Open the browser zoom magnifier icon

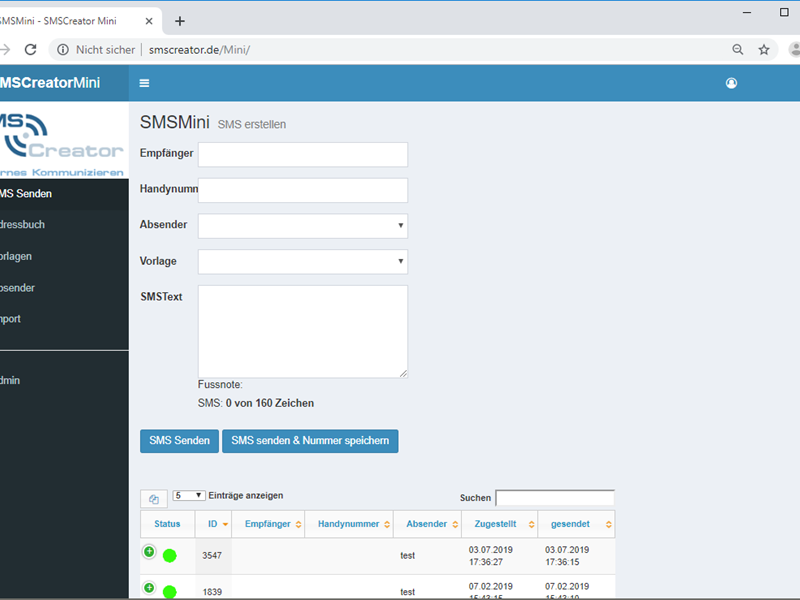[x=738, y=49]
